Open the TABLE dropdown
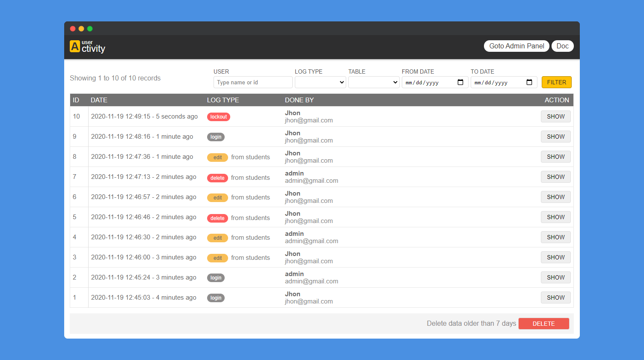Viewport: 644px width, 360px height. coord(374,82)
